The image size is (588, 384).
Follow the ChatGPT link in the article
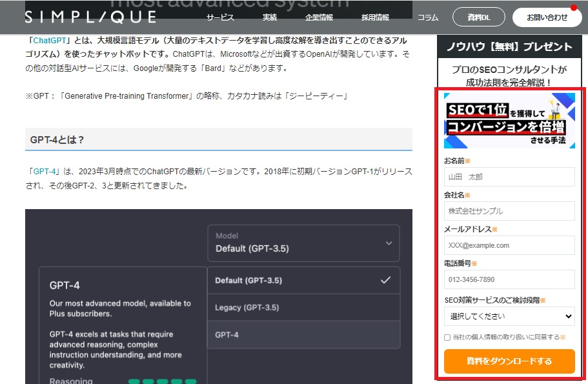[x=50, y=40]
